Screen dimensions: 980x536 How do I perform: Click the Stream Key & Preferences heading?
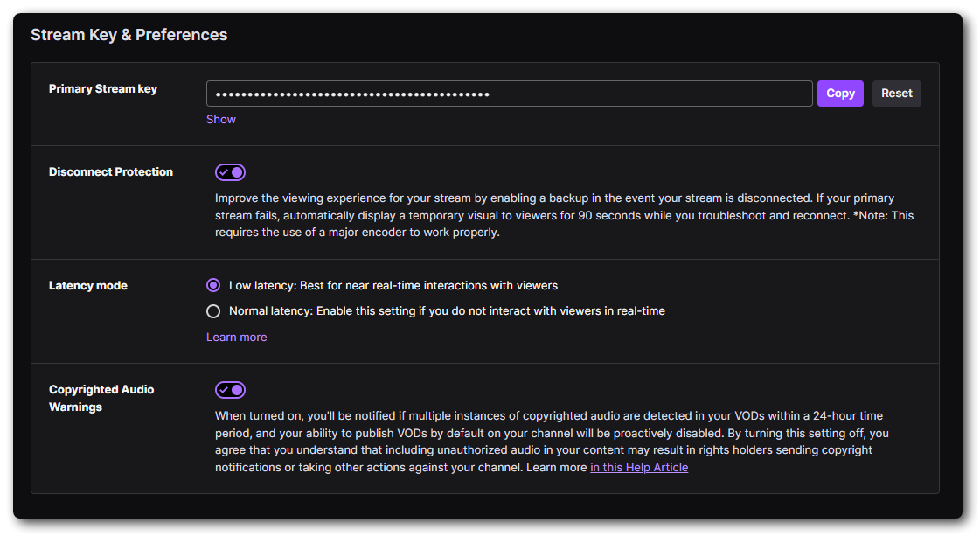129,34
